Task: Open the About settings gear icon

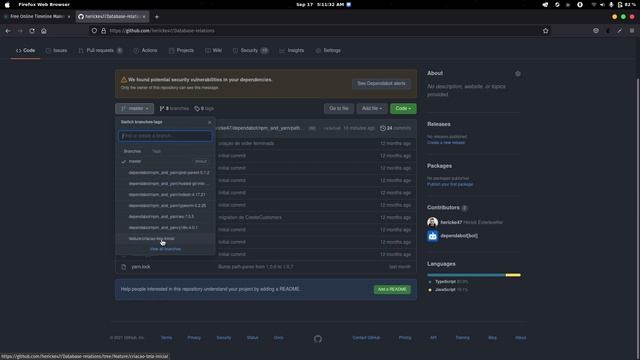Action: (518, 74)
